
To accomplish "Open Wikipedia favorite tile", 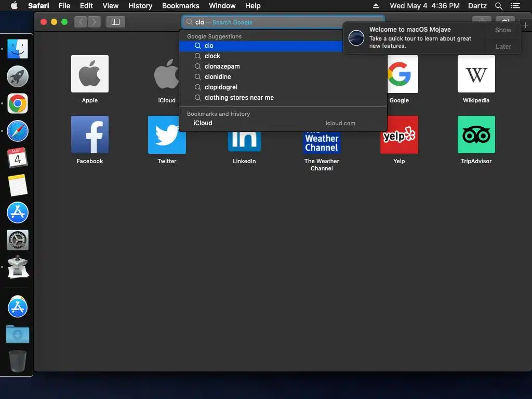I will click(x=476, y=74).
